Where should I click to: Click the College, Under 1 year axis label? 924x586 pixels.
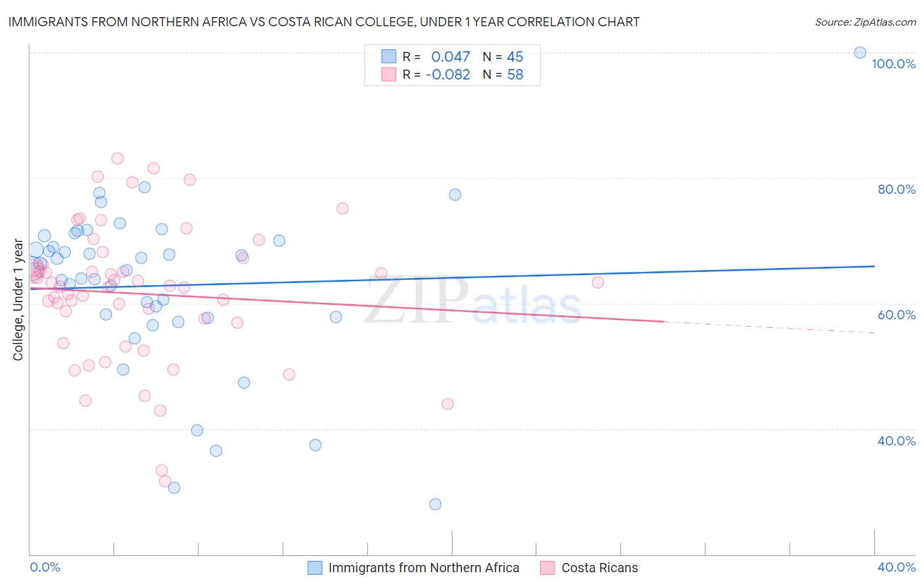(x=18, y=300)
